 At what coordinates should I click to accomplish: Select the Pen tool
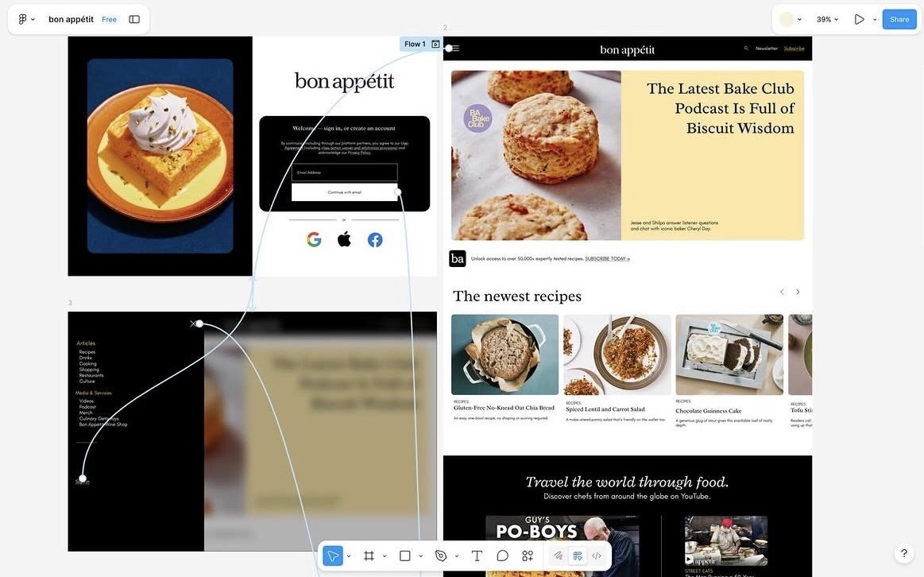coord(441,556)
